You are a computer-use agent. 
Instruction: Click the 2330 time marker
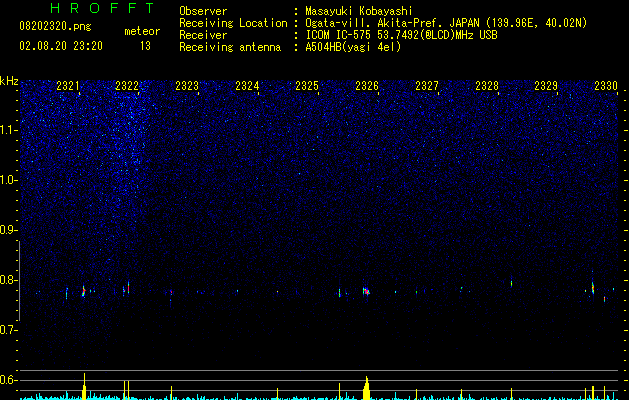click(x=606, y=86)
